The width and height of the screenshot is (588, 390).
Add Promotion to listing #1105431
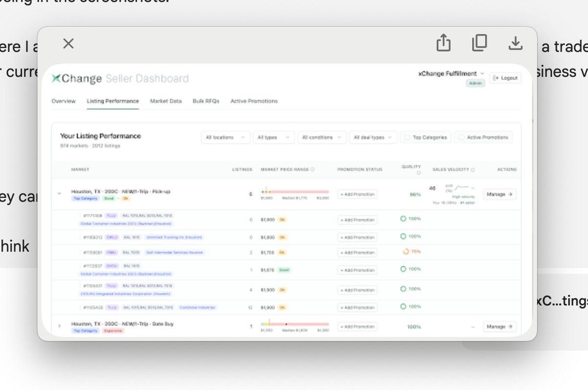(357, 290)
